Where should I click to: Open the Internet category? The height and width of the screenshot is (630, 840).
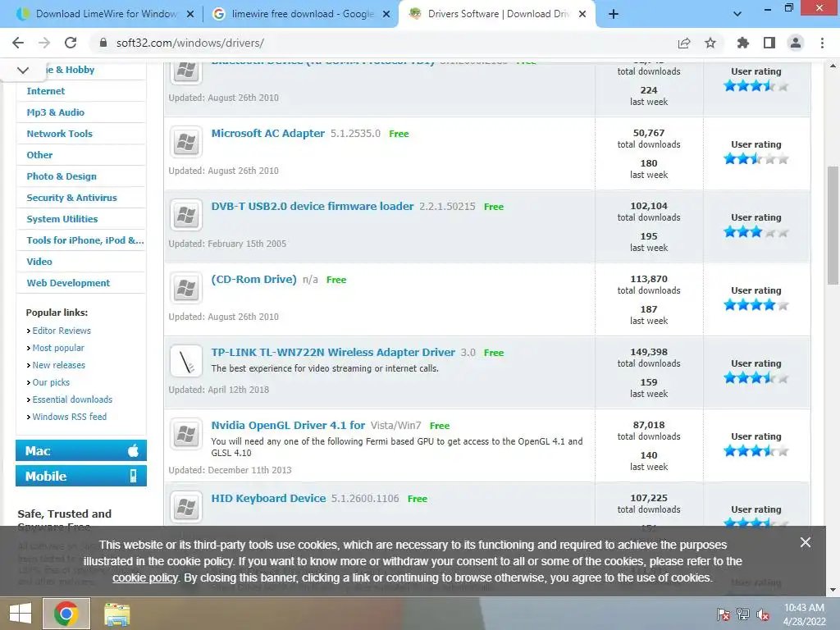[x=46, y=91]
